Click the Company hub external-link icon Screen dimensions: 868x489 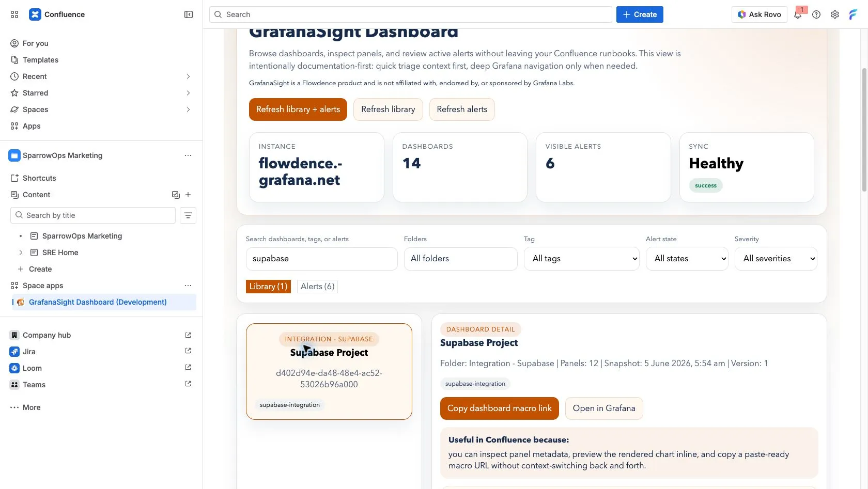click(188, 335)
